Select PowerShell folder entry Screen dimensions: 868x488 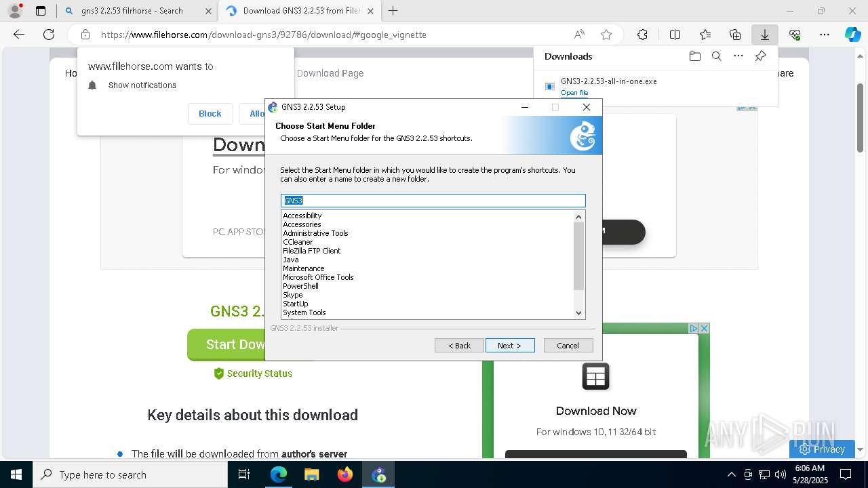tap(300, 286)
